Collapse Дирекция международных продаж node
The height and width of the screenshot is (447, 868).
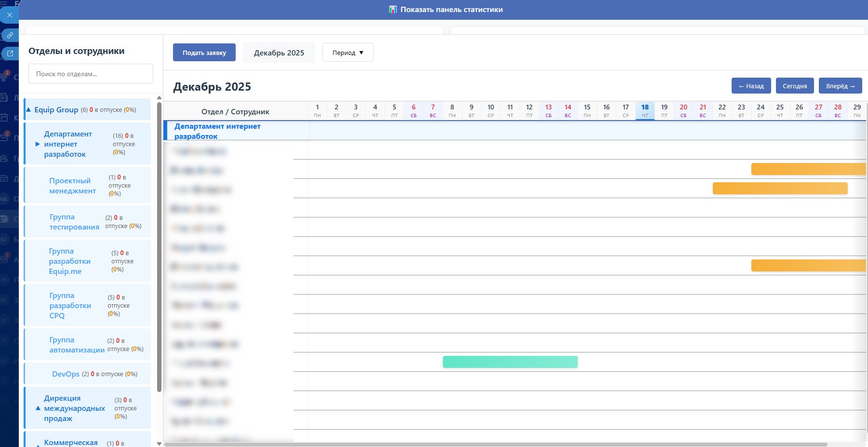38,408
